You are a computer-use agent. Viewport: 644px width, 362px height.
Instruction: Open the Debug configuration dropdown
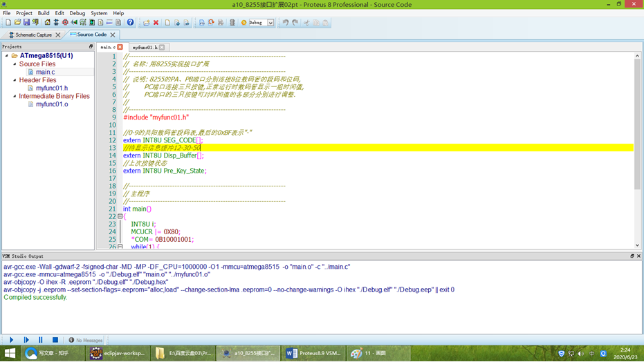tap(270, 23)
